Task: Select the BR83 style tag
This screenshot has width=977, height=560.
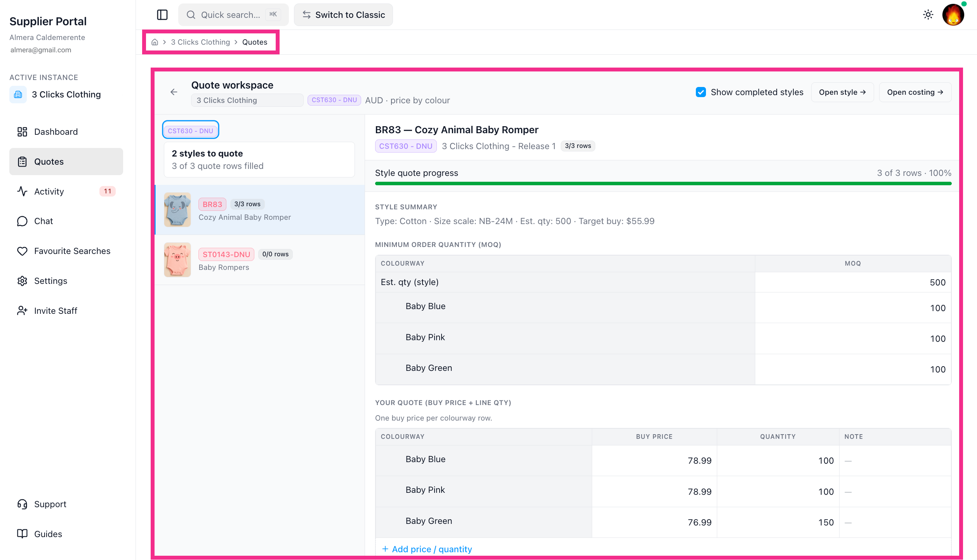Action: [x=212, y=204]
